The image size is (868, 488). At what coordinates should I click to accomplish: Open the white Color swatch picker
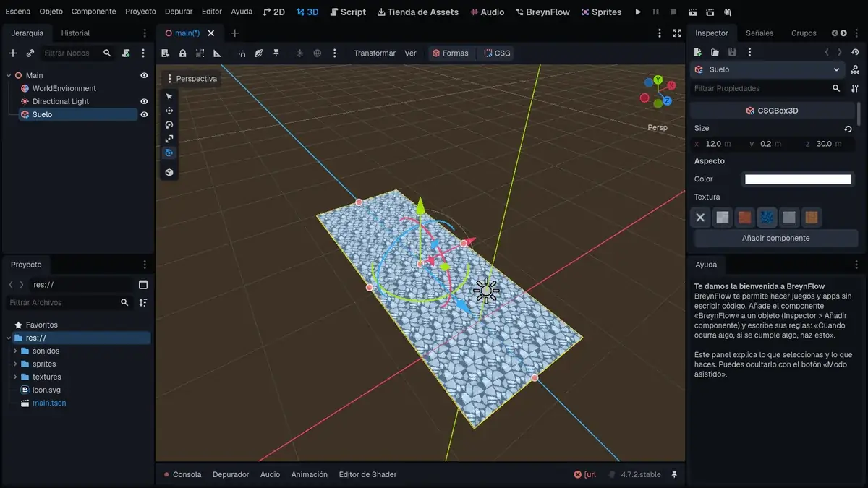(x=798, y=179)
